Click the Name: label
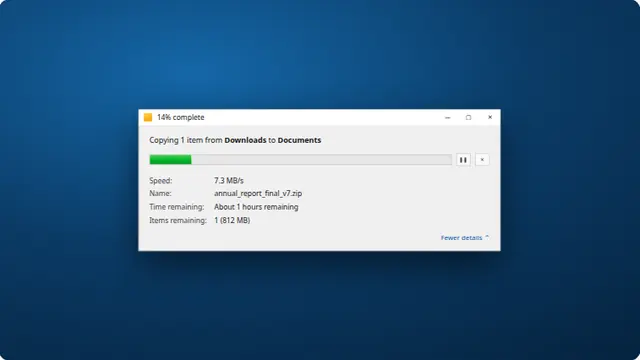This screenshot has height=360, width=640. (x=160, y=193)
